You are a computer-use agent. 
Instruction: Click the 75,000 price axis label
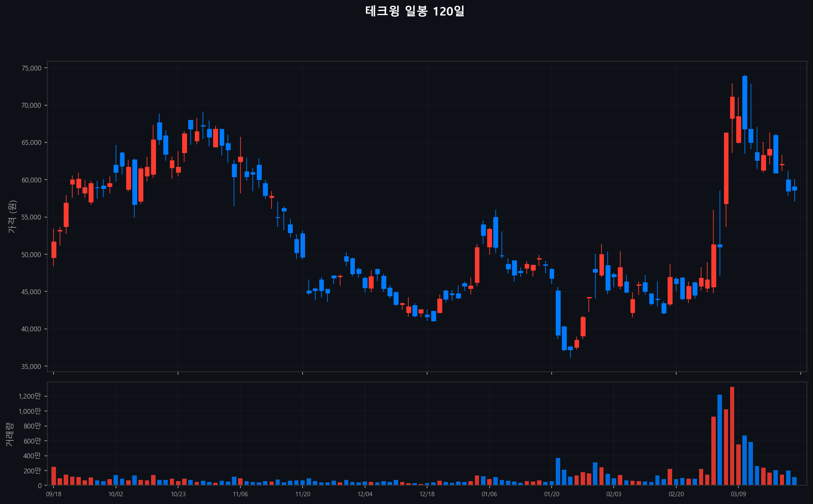(x=31, y=68)
